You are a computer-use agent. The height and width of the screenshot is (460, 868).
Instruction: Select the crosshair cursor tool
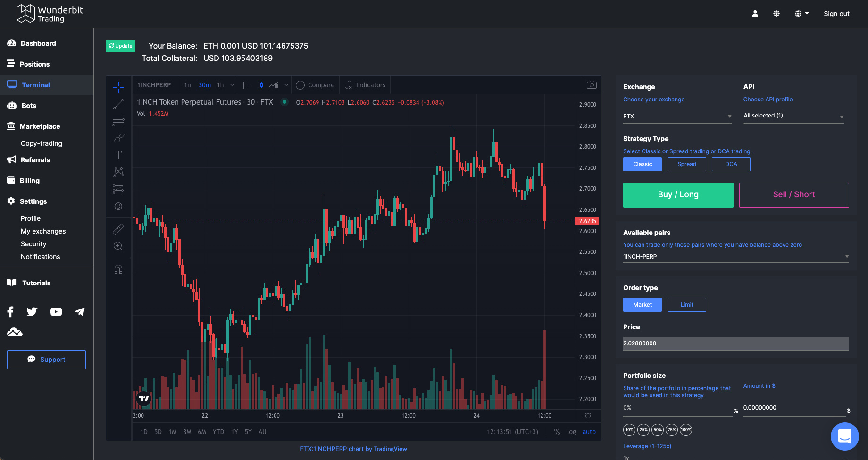[118, 87]
